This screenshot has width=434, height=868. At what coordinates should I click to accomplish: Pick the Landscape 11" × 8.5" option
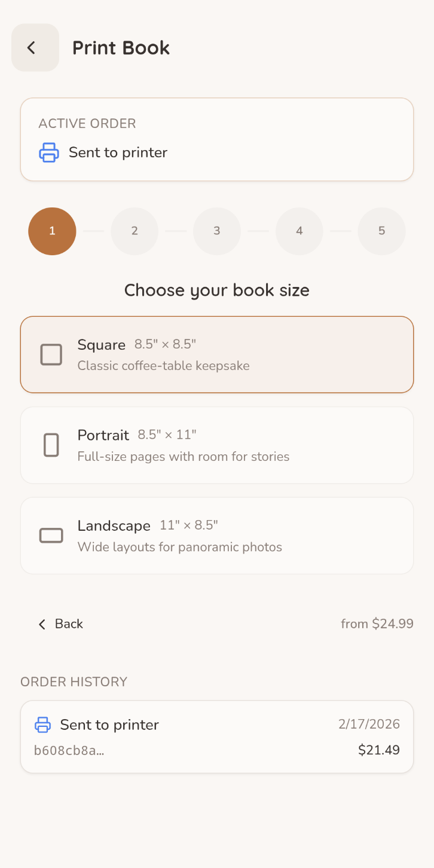click(216, 536)
